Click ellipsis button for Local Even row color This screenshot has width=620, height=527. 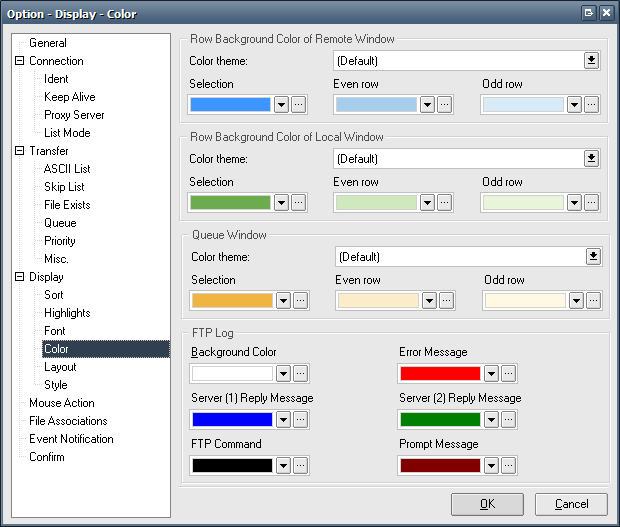click(445, 203)
